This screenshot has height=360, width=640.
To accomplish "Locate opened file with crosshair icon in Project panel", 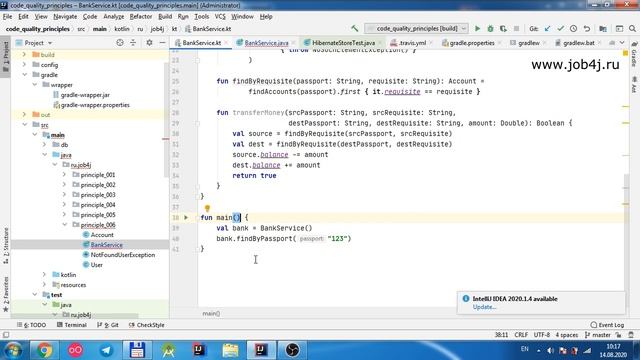I will pos(120,42).
